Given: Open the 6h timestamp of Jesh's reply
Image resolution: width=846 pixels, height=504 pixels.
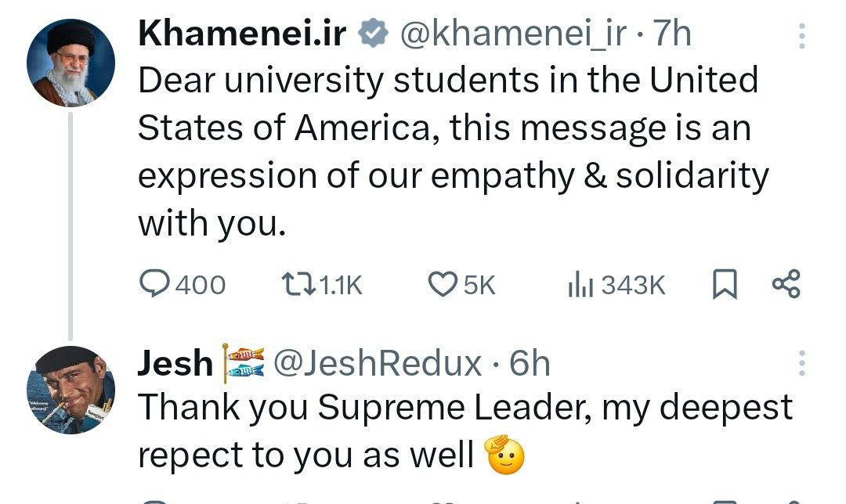Looking at the screenshot, I should click(x=530, y=364).
